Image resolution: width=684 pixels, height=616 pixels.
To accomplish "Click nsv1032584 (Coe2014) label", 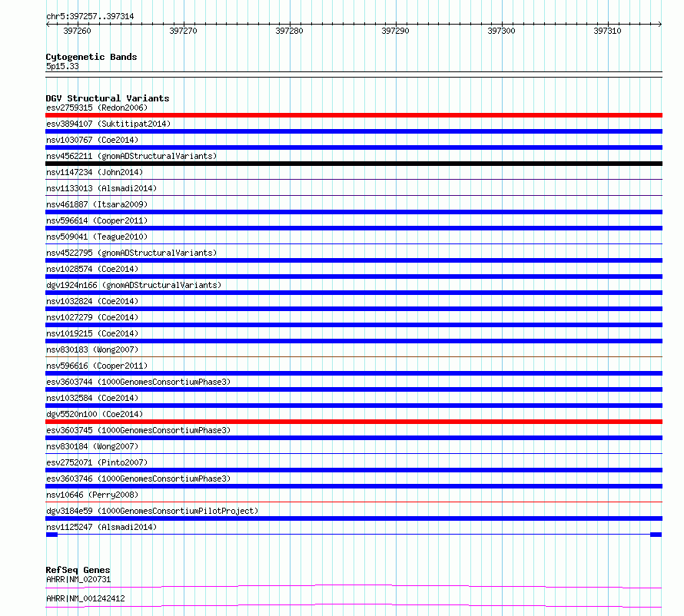I will (x=92, y=398).
